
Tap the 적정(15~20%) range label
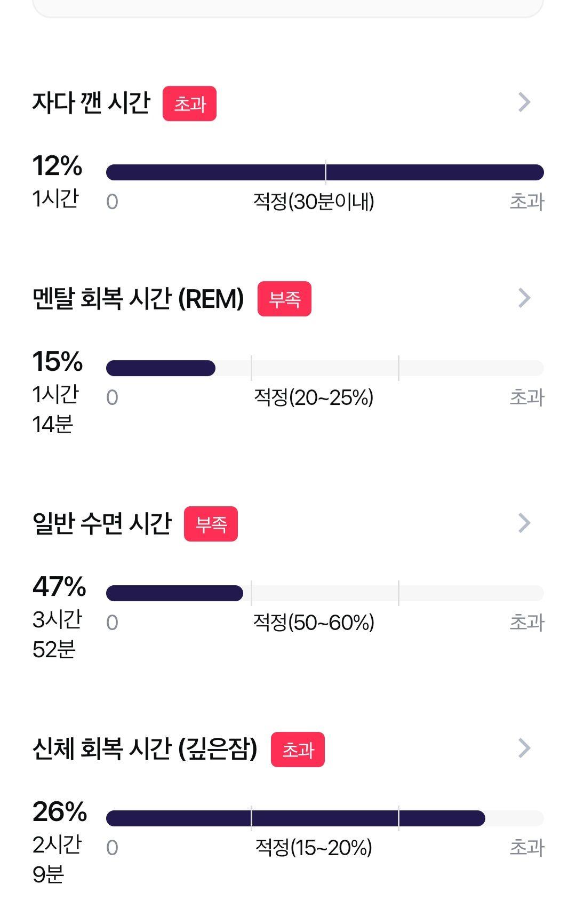(x=314, y=848)
